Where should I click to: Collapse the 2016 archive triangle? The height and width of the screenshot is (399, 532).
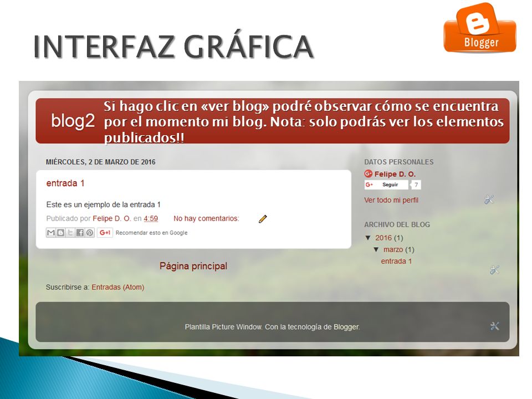368,238
